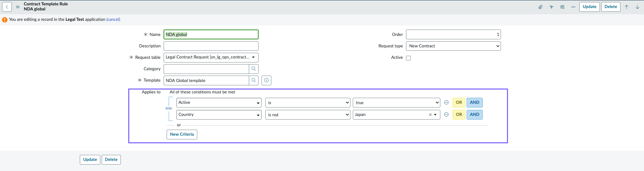Viewport: 644px width, 171px height.
Task: Open the form context menu hamburger icon
Action: [18, 7]
